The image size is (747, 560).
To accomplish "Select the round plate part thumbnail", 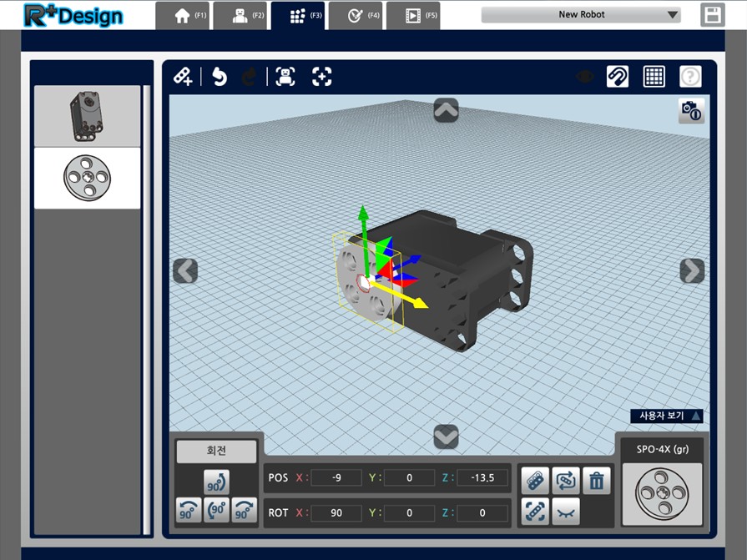I will click(87, 178).
